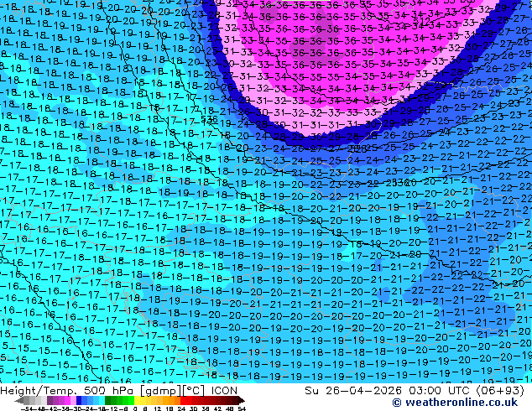This screenshot has height=411, width=532.
Task: Click the 'Height/Temp. 500 hPa' chart title
Action: tap(65, 391)
